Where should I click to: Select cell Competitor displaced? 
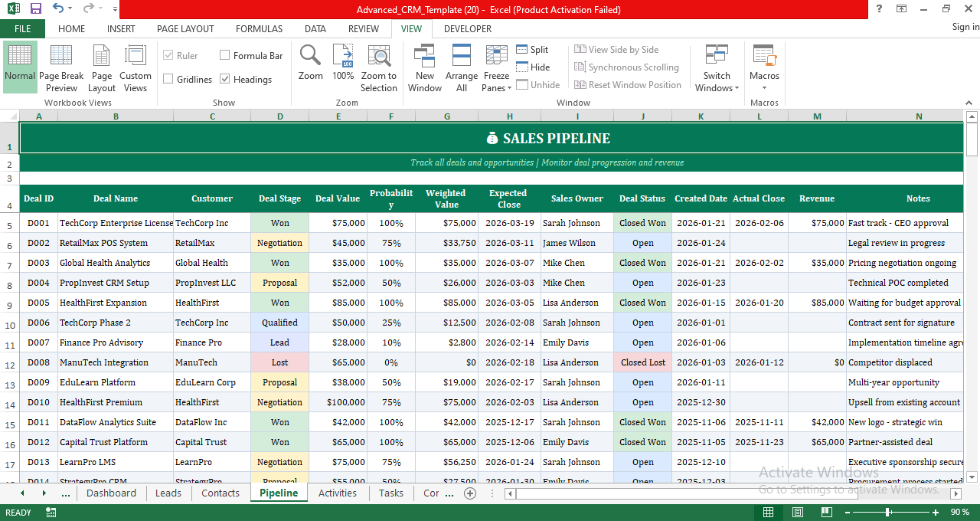point(905,362)
